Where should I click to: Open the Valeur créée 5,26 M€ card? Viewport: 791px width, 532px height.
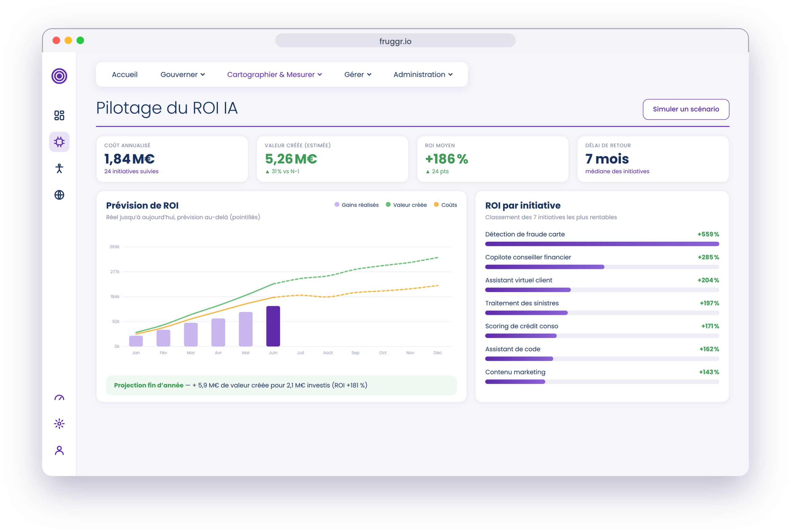tap(332, 159)
